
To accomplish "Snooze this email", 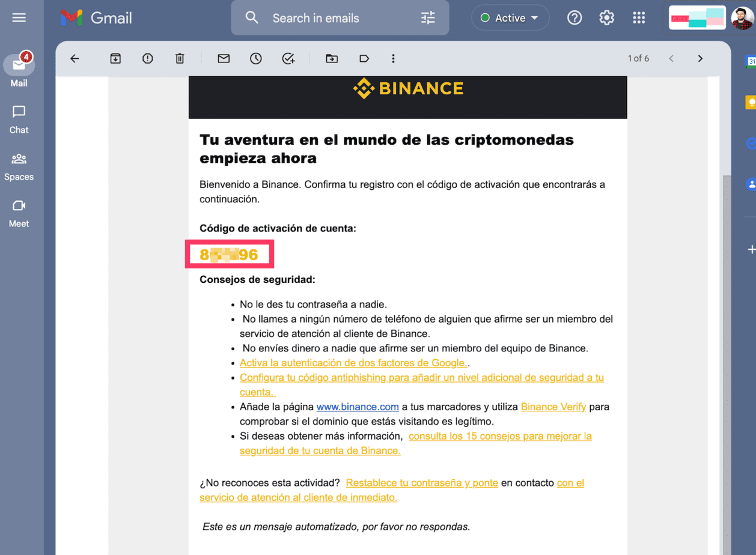I will coord(256,58).
